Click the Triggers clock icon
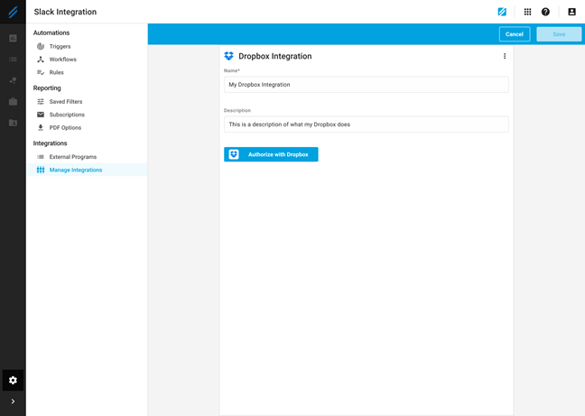The height and width of the screenshot is (416, 585). click(40, 46)
